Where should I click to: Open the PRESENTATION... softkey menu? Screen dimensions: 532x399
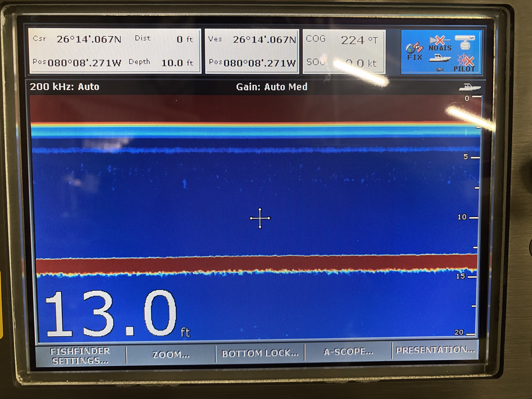(x=435, y=350)
